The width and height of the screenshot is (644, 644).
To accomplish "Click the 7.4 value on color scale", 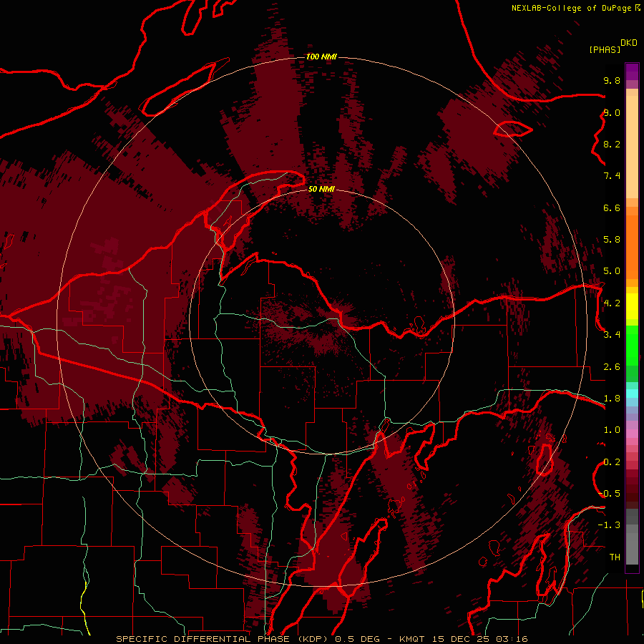I will [612, 176].
